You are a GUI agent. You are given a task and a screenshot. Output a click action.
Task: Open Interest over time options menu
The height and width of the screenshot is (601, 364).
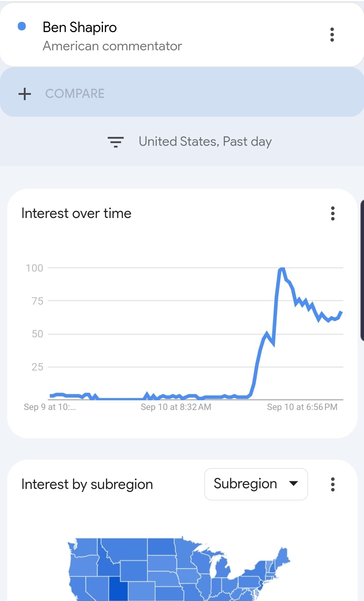click(x=333, y=214)
